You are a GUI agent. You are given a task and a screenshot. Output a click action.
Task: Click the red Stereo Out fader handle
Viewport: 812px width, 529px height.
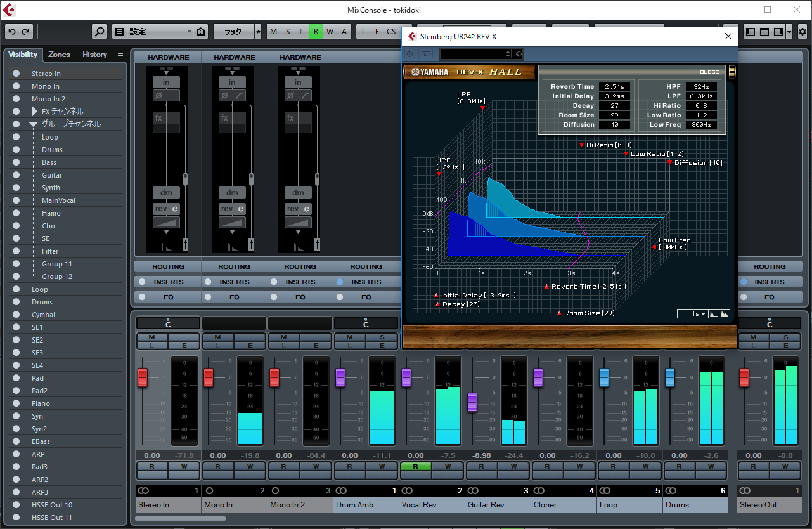(x=744, y=377)
